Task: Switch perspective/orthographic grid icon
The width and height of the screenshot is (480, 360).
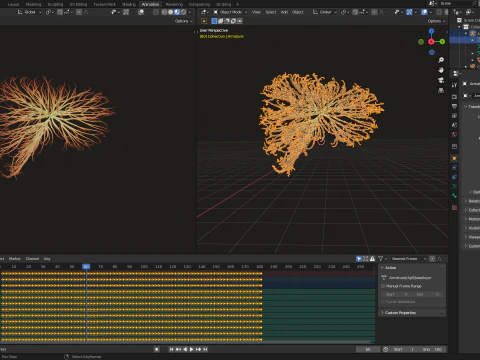Action: 441,90
